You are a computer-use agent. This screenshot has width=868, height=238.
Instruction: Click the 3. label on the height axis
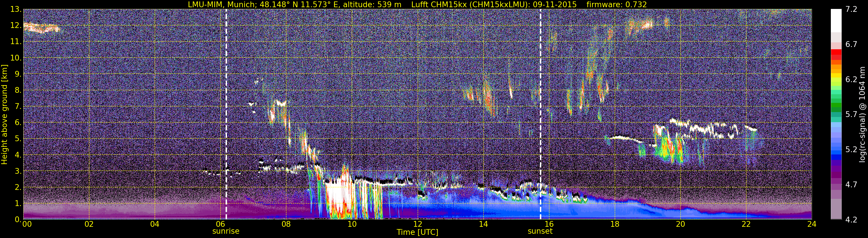18,171
